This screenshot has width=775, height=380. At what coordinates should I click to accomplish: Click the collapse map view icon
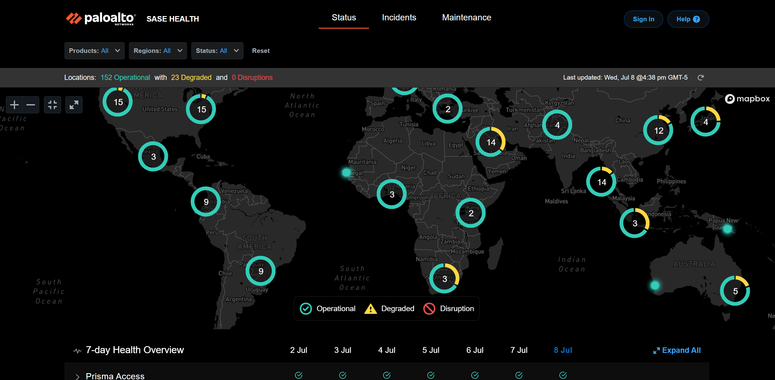pyautogui.click(x=53, y=105)
